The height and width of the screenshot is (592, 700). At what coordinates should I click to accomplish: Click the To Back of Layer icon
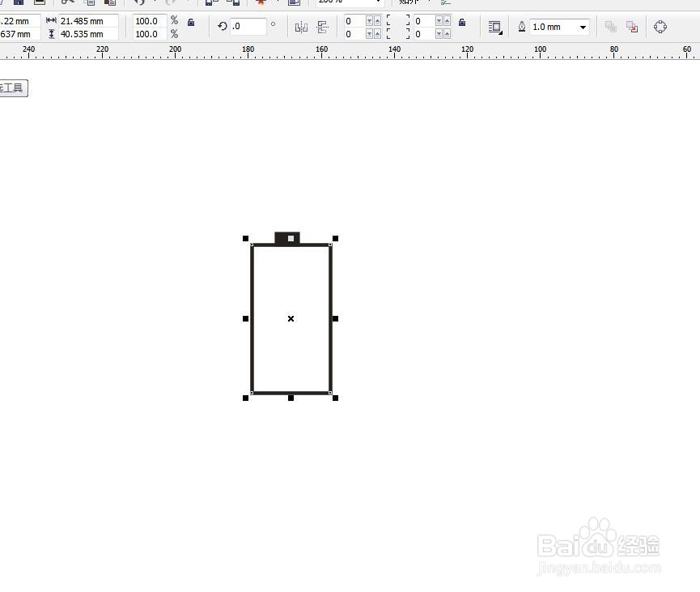(632, 27)
